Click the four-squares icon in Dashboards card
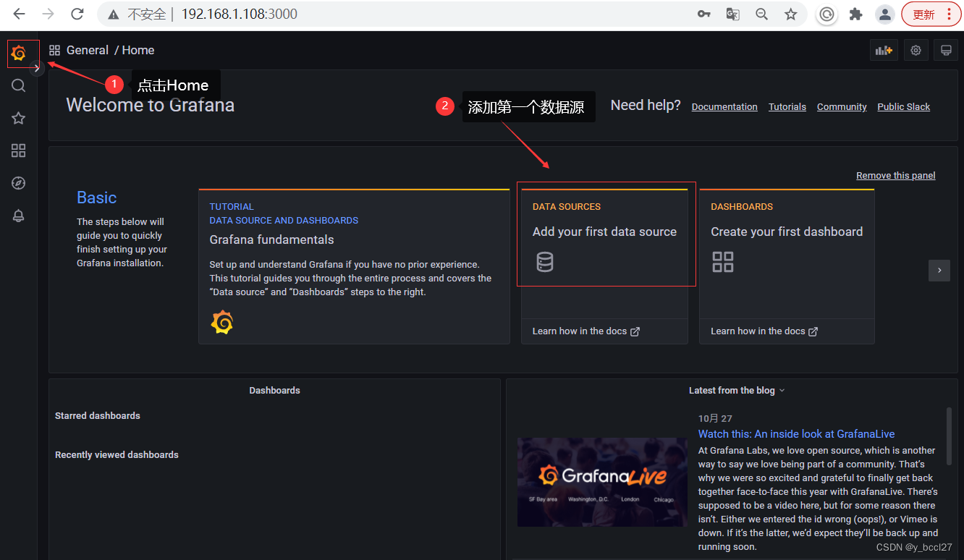 coord(723,262)
